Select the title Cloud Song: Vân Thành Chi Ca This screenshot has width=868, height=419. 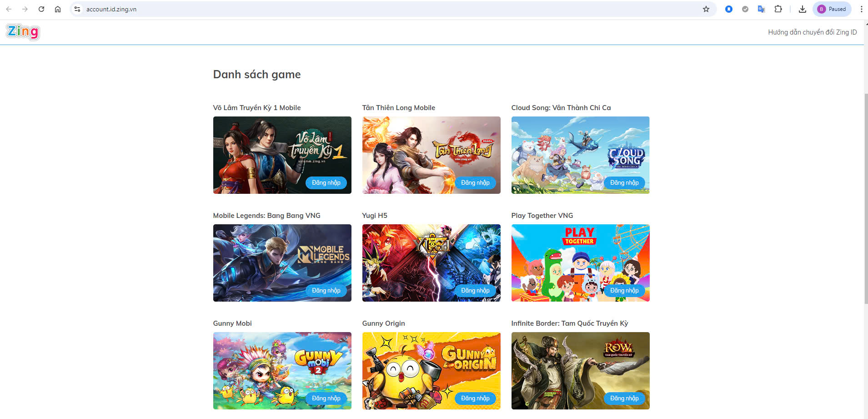point(561,108)
